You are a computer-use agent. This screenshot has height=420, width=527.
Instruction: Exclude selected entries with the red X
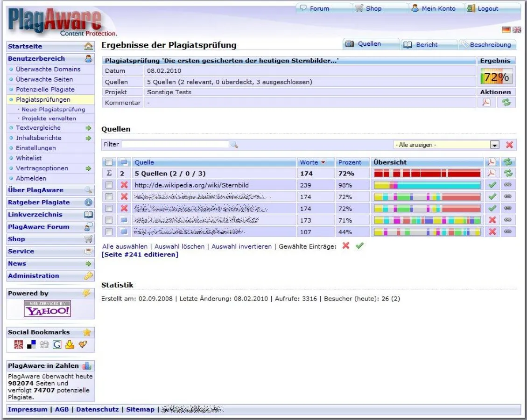click(x=345, y=245)
